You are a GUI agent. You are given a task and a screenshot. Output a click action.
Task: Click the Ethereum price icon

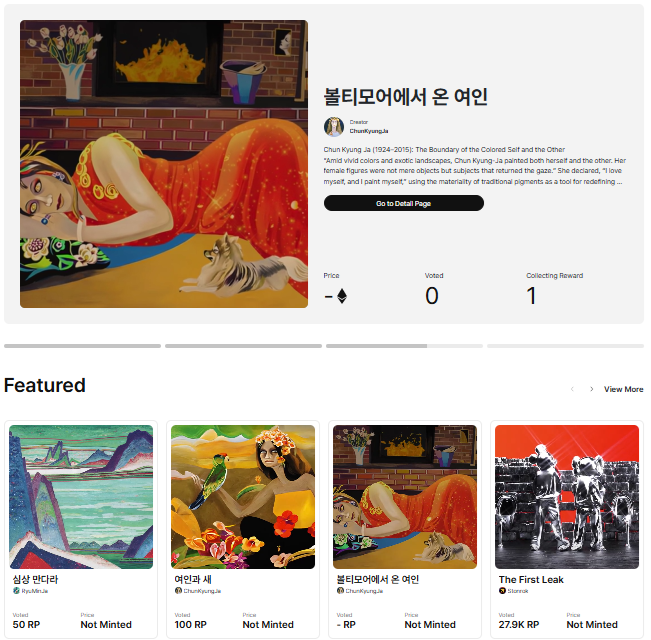342,296
